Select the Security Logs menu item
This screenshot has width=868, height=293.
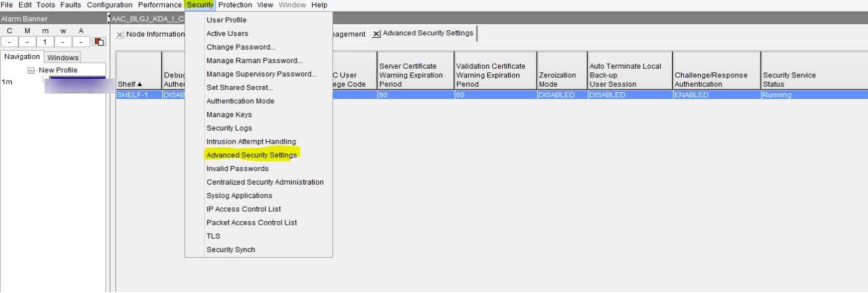pyautogui.click(x=229, y=128)
